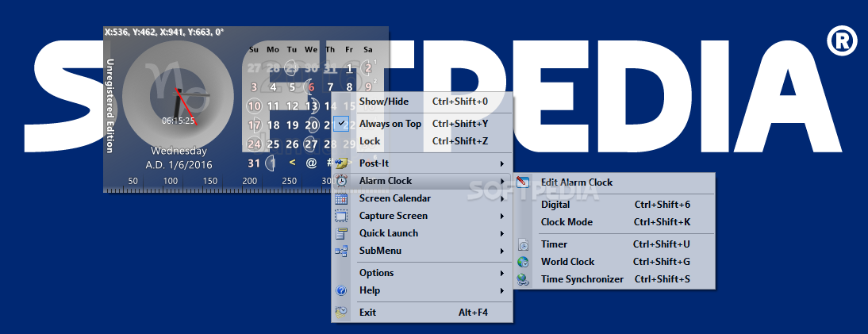Click the Edit Alarm Clock icon

523,182
